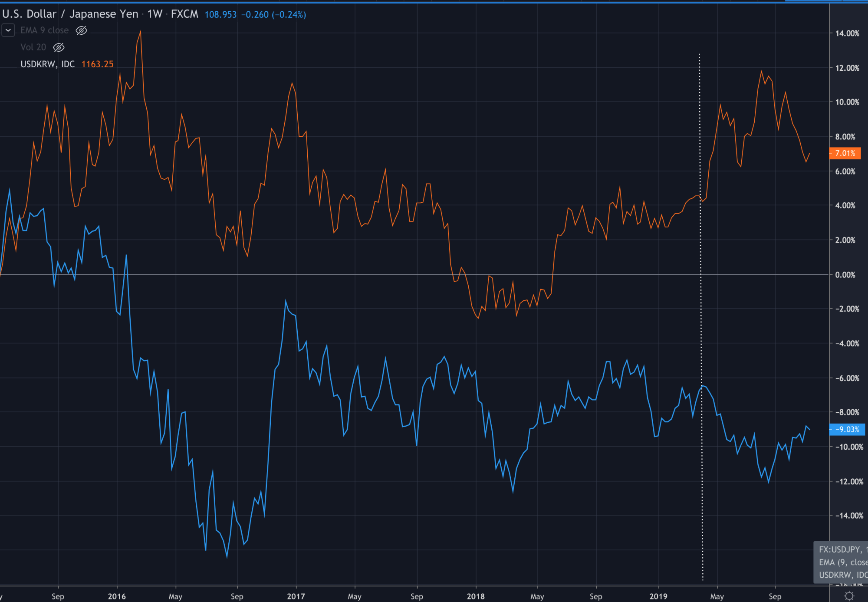Click the EMA (9, close row in the tooltip
The width and height of the screenshot is (868, 602).
(843, 563)
